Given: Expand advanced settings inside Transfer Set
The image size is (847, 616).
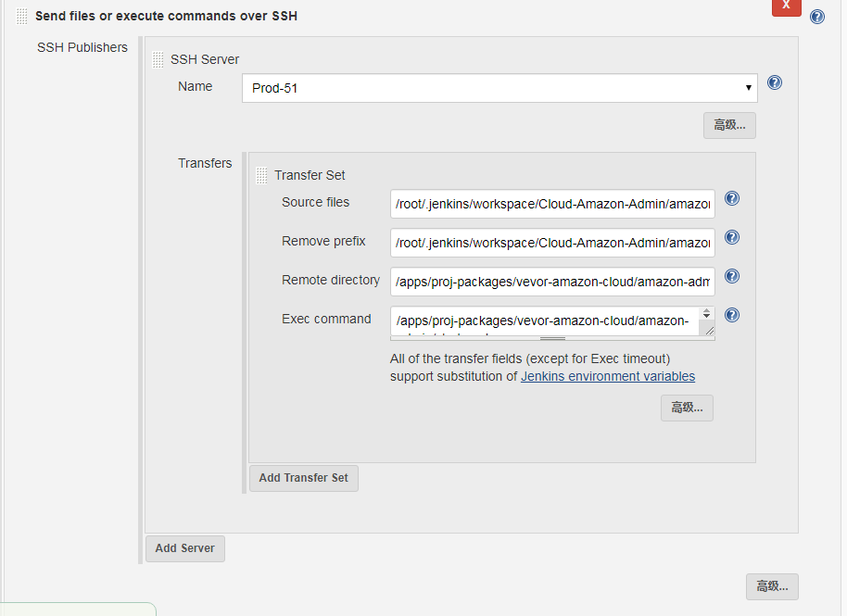Looking at the screenshot, I should [687, 408].
